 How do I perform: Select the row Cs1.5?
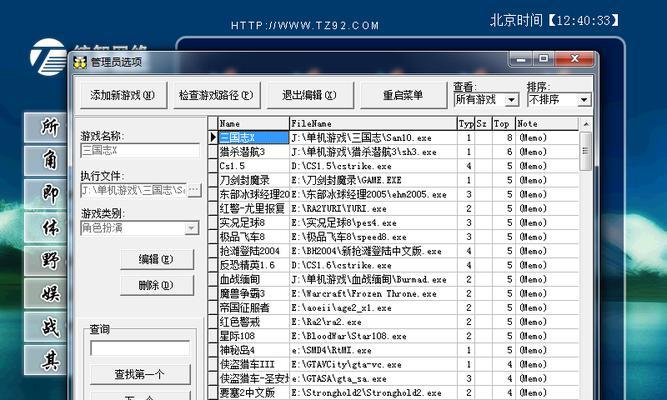click(x=393, y=166)
